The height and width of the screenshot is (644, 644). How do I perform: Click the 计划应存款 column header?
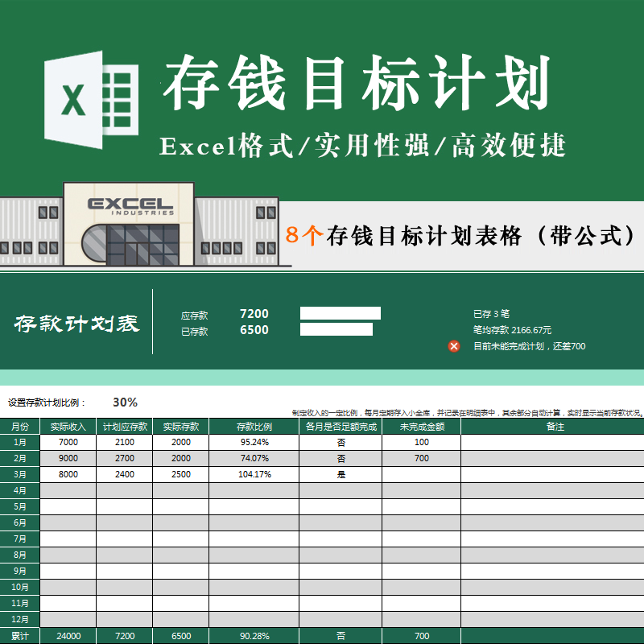pyautogui.click(x=125, y=427)
